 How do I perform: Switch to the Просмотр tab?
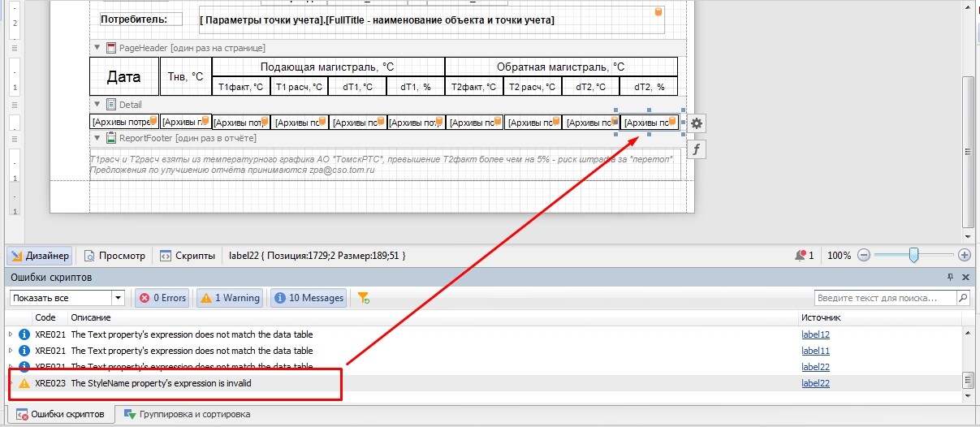point(114,255)
